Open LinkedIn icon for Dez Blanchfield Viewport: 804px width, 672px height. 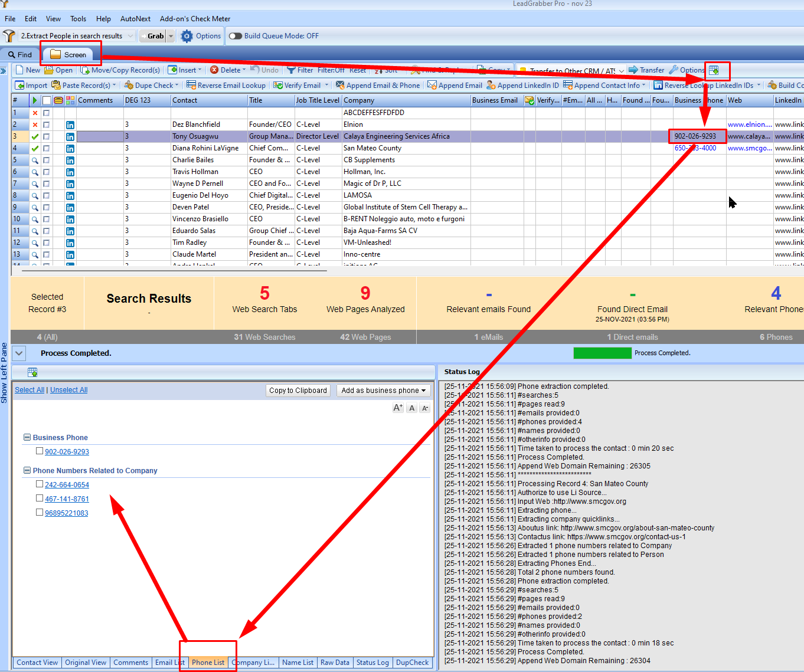pos(70,124)
